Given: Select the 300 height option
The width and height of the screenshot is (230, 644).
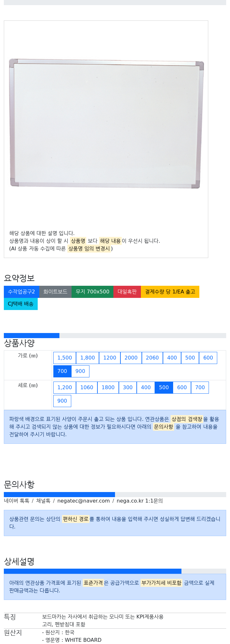Looking at the screenshot, I should (x=128, y=388).
